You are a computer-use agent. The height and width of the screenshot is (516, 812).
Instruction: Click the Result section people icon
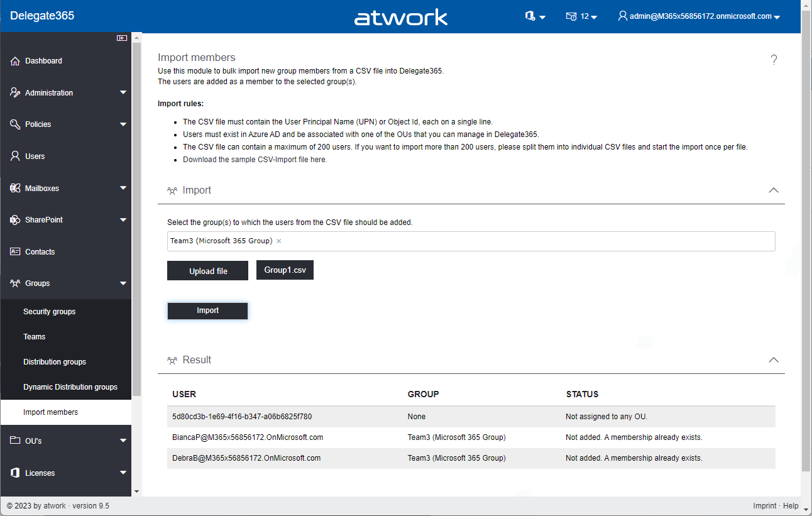pyautogui.click(x=172, y=360)
